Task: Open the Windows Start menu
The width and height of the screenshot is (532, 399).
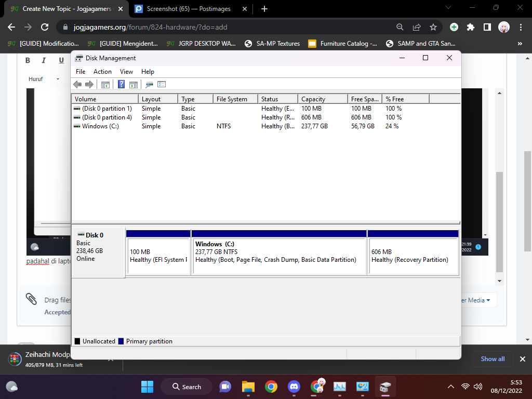Action: coord(147,387)
